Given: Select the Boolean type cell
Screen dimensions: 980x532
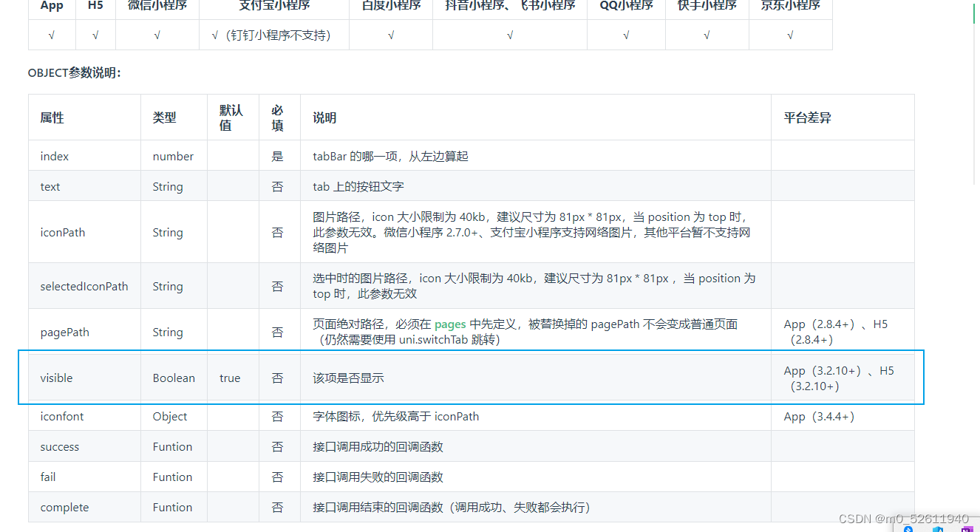Looking at the screenshot, I should click(174, 378).
